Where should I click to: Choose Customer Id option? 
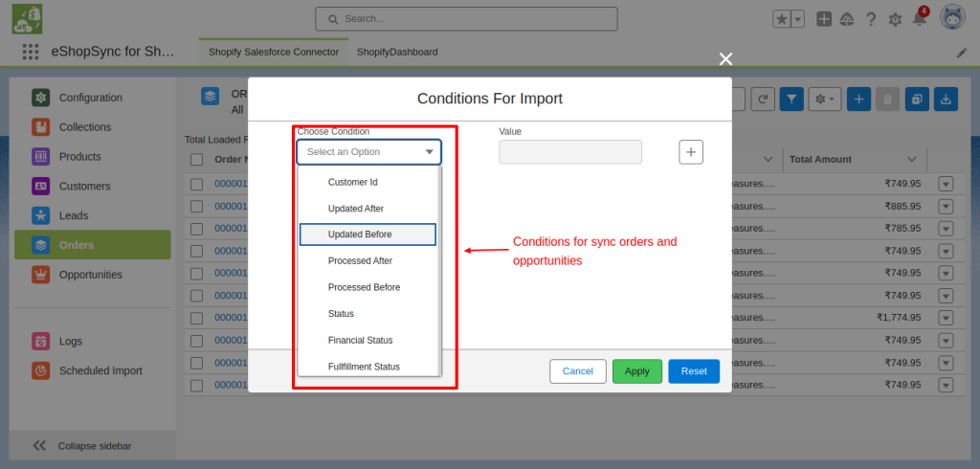tap(368, 182)
